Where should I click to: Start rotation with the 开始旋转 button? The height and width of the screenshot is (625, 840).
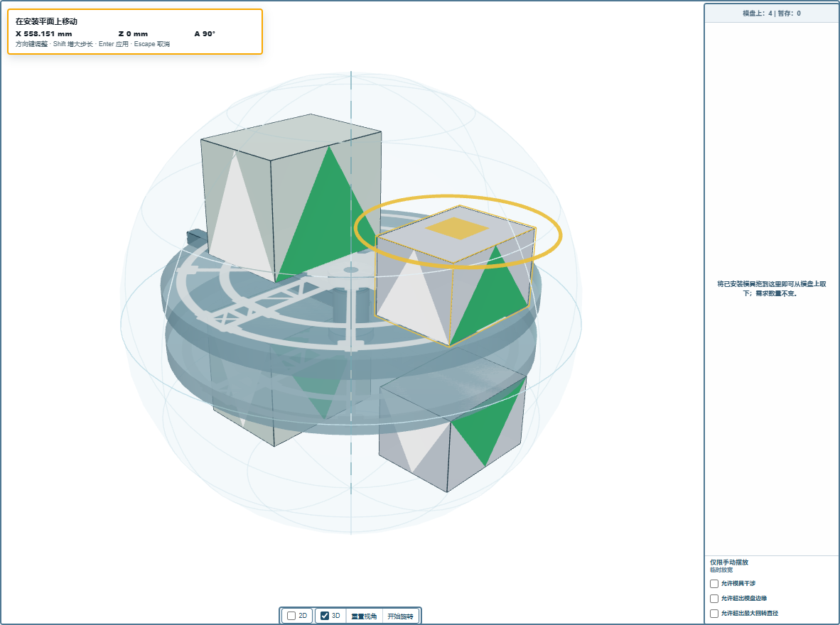point(400,616)
